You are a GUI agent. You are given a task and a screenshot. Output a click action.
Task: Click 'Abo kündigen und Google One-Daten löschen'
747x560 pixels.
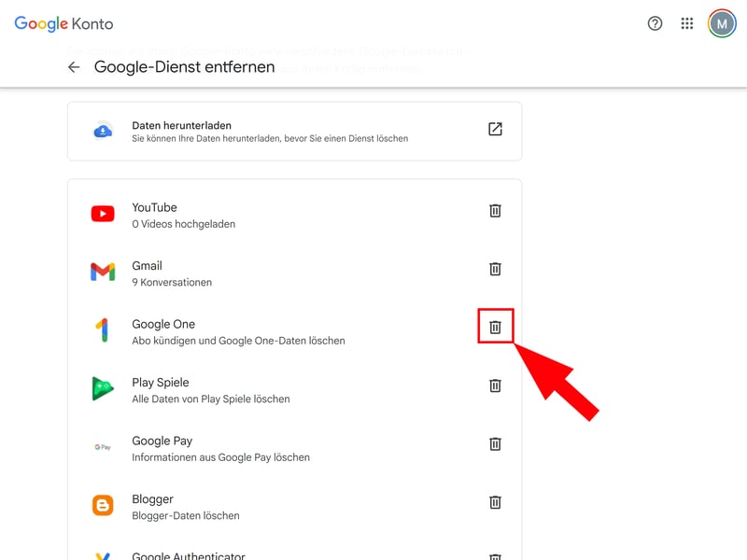click(x=238, y=341)
